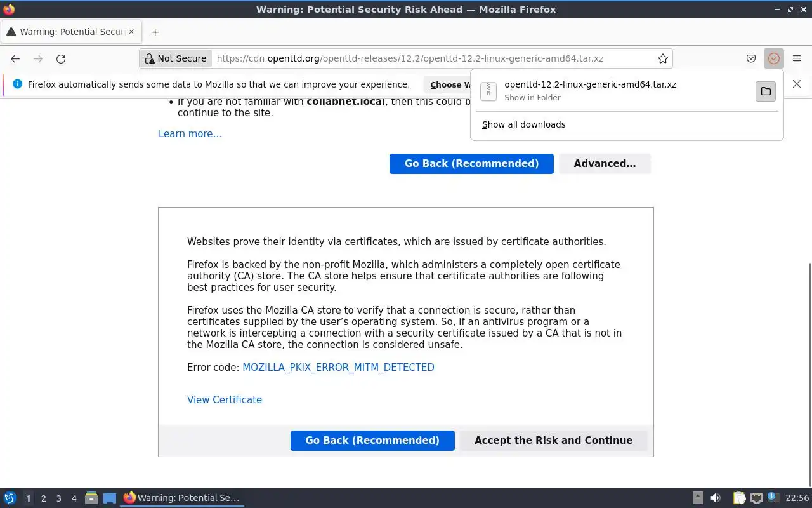
Task: Click the Firefox logo in the title bar
Action: 9,10
